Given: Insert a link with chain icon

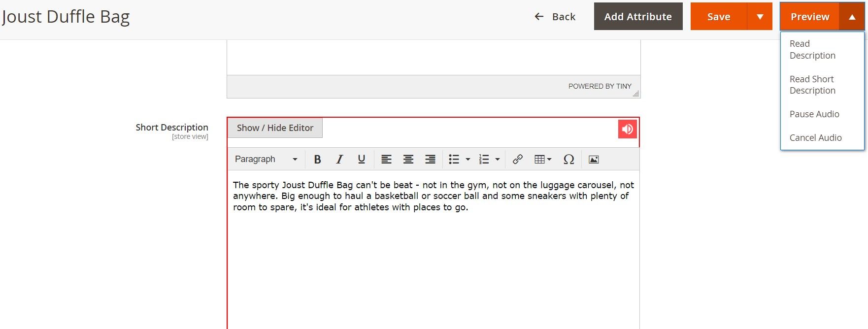Looking at the screenshot, I should pyautogui.click(x=517, y=159).
